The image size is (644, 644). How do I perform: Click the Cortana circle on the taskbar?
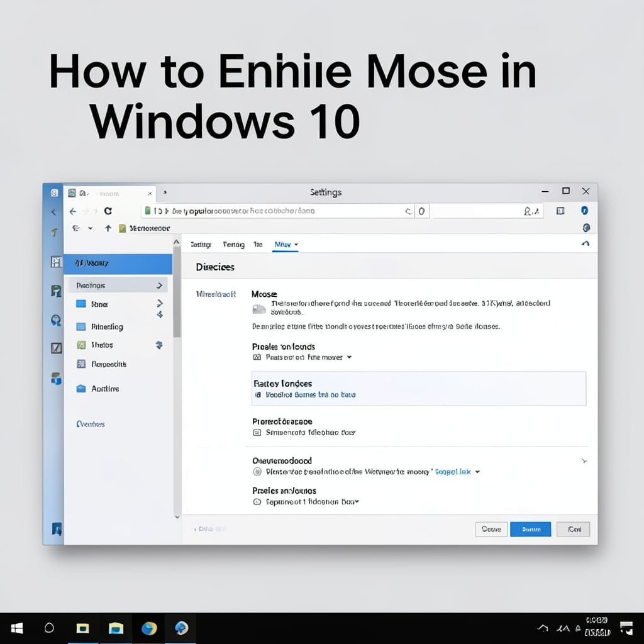[x=49, y=628]
